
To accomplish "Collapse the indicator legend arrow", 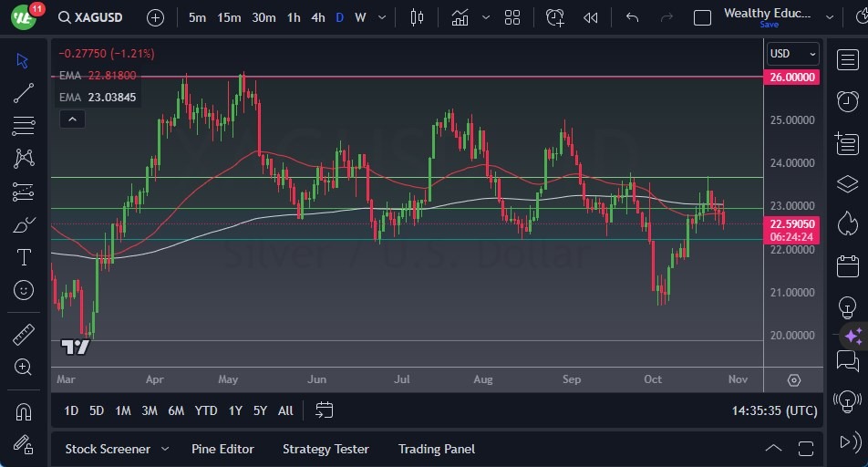I will [71, 119].
